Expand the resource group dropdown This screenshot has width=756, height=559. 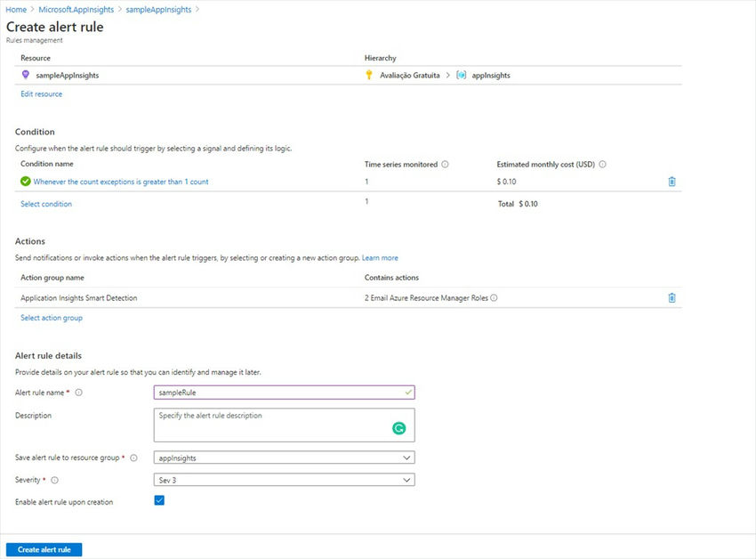tap(284, 458)
